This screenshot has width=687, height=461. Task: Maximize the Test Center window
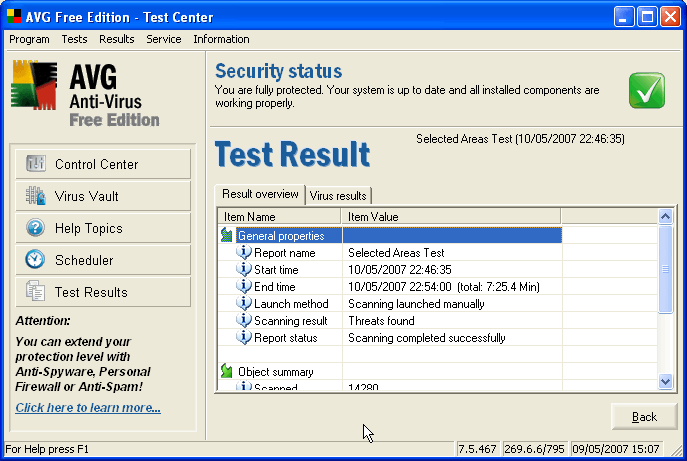tap(647, 17)
